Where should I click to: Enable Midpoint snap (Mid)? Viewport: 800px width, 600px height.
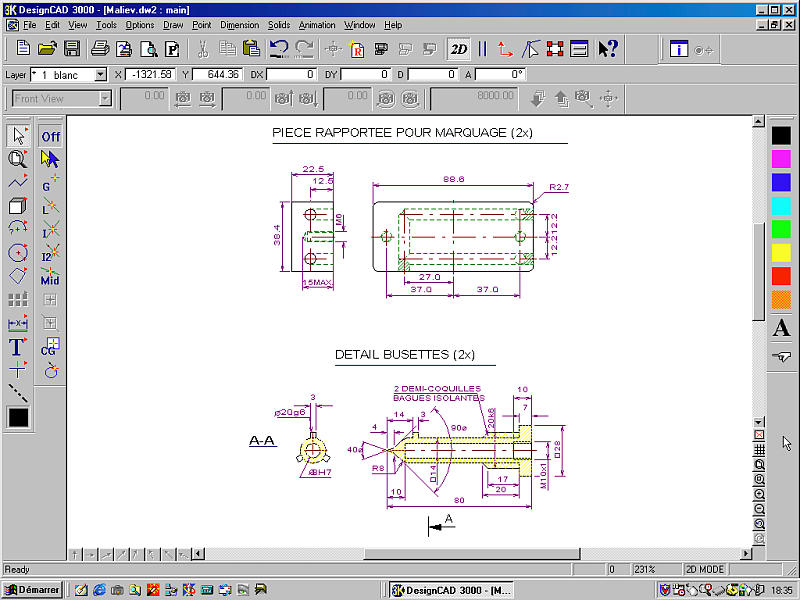[x=50, y=278]
